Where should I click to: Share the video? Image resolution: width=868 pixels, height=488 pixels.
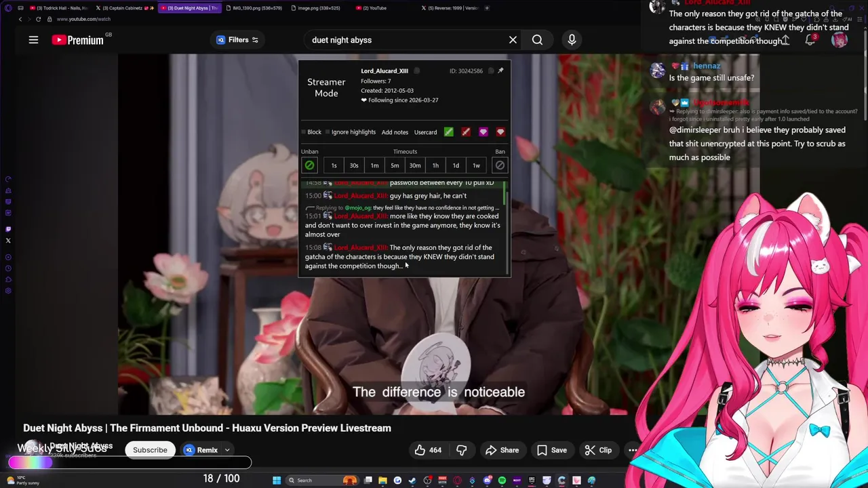(502, 450)
